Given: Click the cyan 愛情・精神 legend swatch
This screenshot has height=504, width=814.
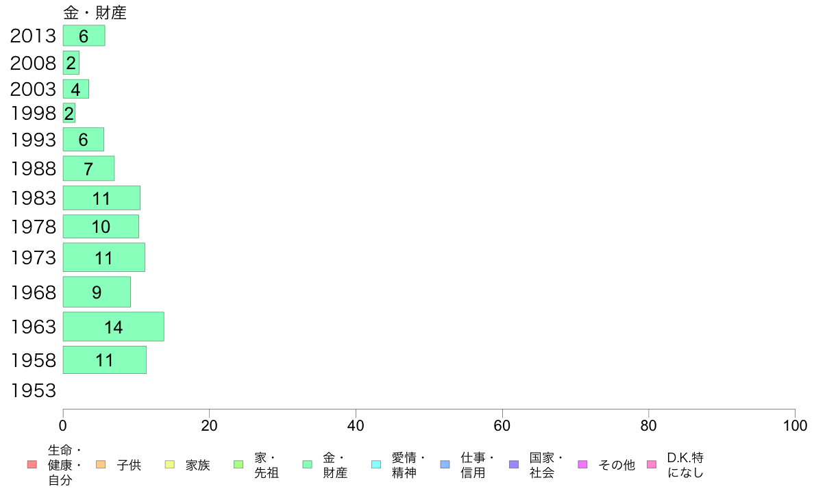Looking at the screenshot, I should [x=376, y=464].
